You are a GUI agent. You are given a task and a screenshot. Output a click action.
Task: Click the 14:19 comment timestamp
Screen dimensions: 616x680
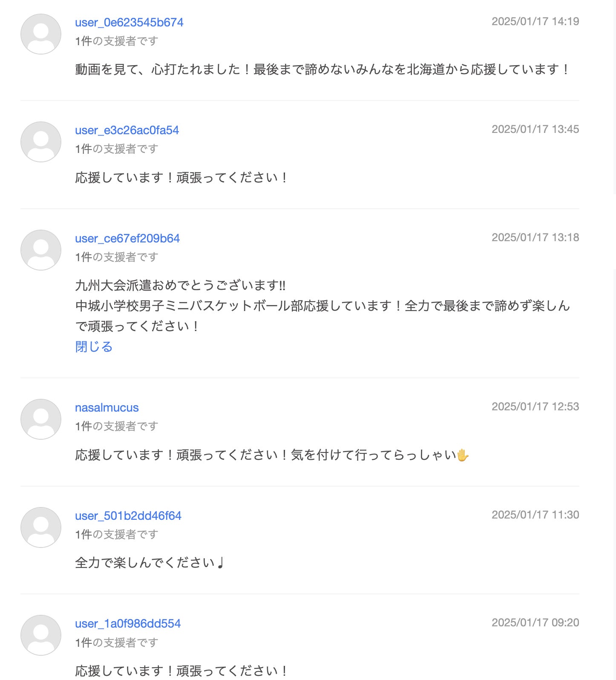point(535,22)
